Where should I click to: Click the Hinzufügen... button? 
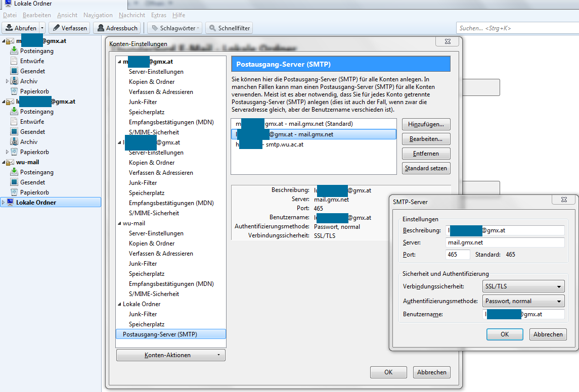point(426,124)
